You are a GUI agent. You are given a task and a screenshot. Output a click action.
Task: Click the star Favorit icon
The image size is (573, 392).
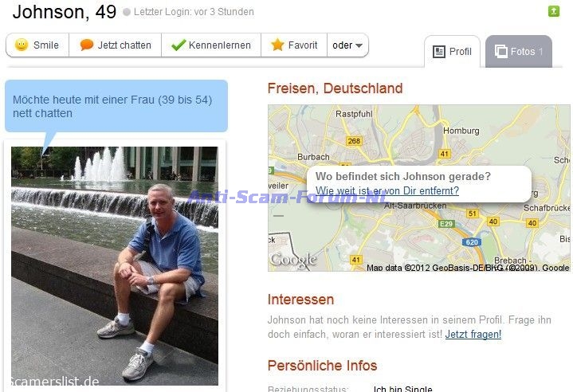click(277, 45)
